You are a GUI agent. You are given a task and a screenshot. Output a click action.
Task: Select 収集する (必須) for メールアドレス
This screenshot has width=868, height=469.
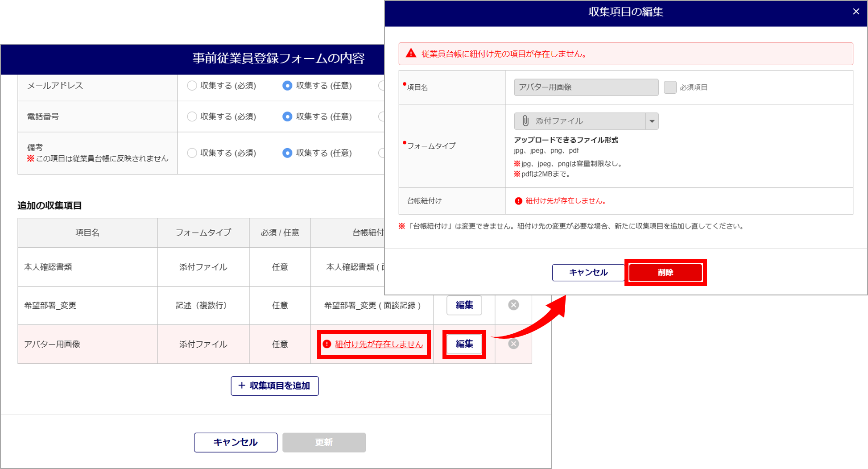(x=192, y=86)
